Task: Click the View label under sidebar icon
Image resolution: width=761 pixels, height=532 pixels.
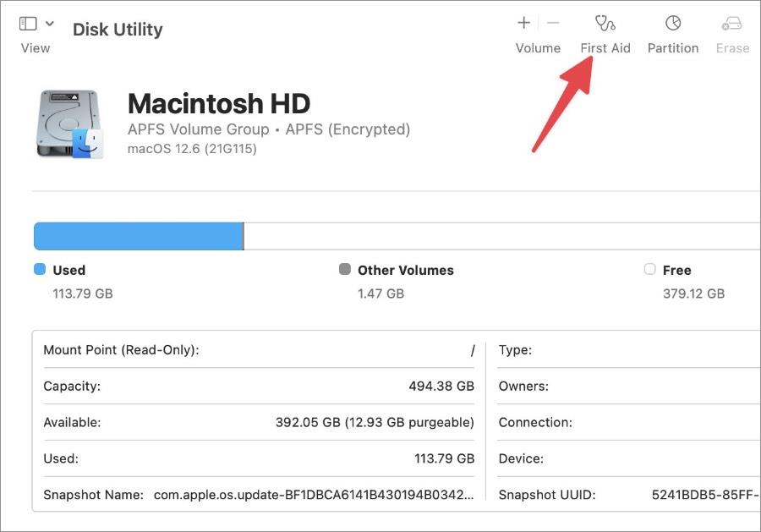Action: (x=36, y=48)
